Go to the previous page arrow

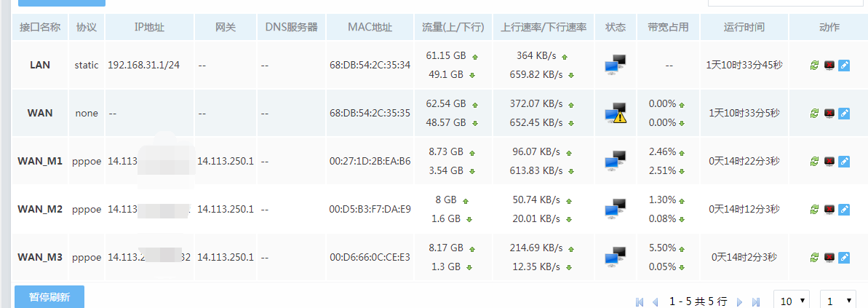click(x=656, y=302)
